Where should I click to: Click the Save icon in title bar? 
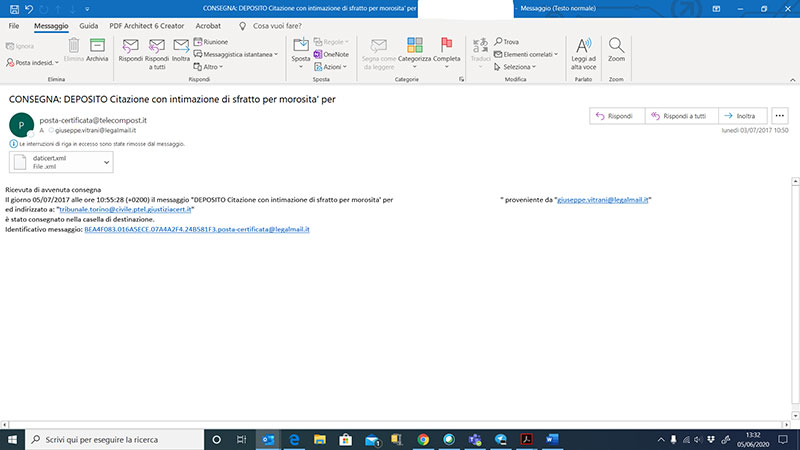click(14, 9)
